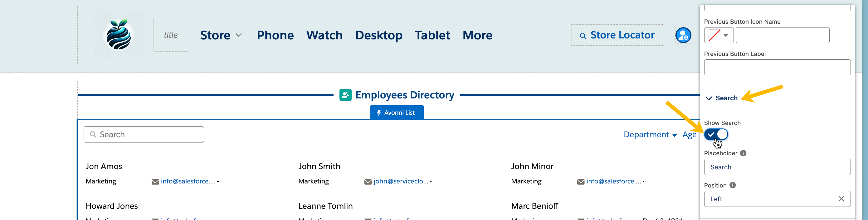Click the Previous Button Label field
This screenshot has height=220, width=868.
click(x=777, y=67)
